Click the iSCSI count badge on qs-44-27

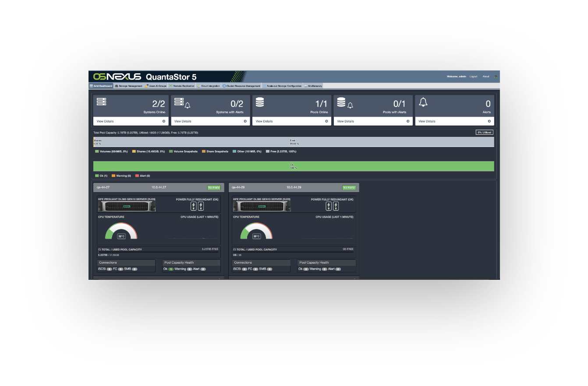(110, 269)
